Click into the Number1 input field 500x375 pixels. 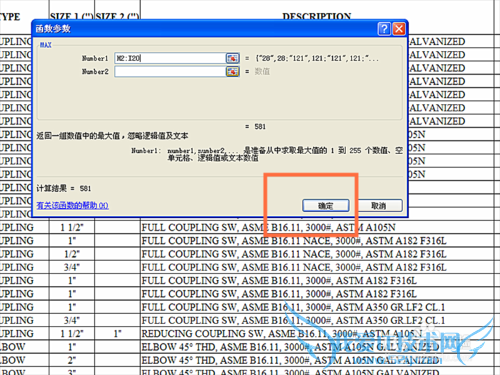(170, 58)
